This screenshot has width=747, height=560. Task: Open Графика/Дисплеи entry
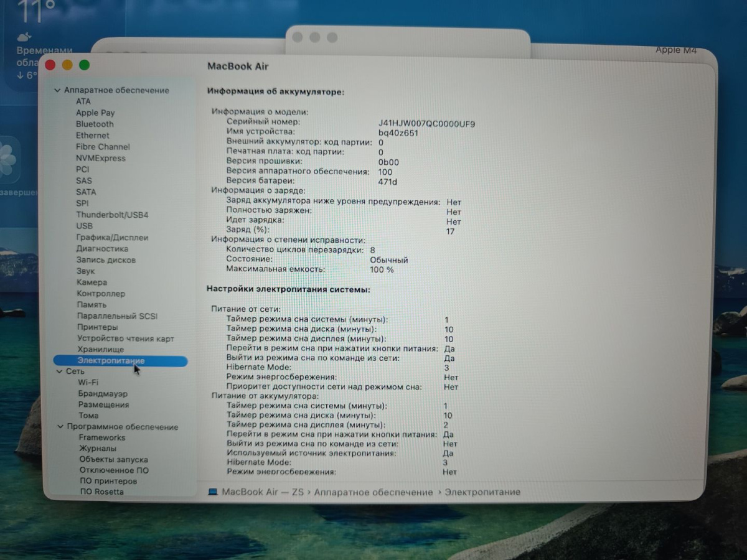[113, 237]
